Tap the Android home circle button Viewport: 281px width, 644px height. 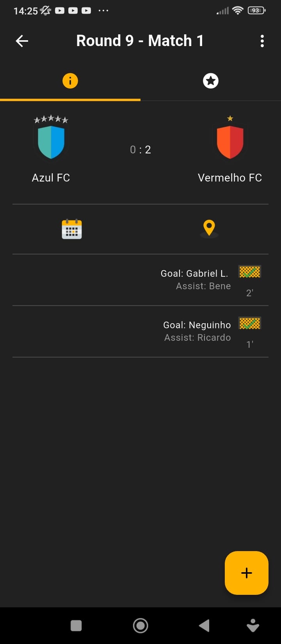[x=140, y=626]
